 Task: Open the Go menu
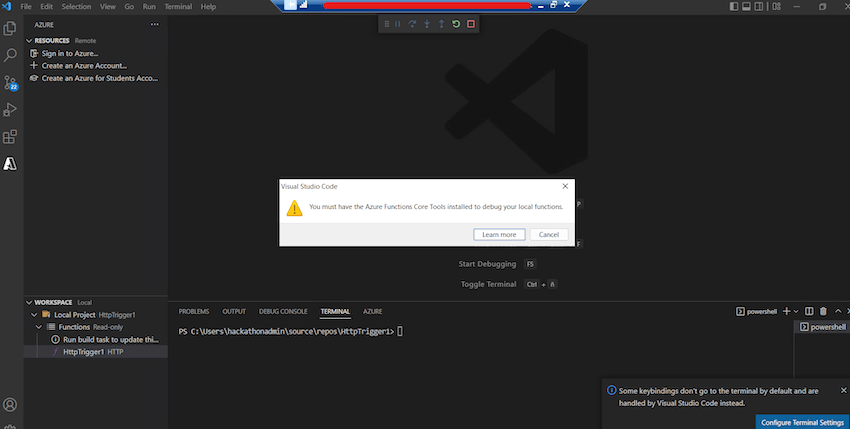point(129,7)
